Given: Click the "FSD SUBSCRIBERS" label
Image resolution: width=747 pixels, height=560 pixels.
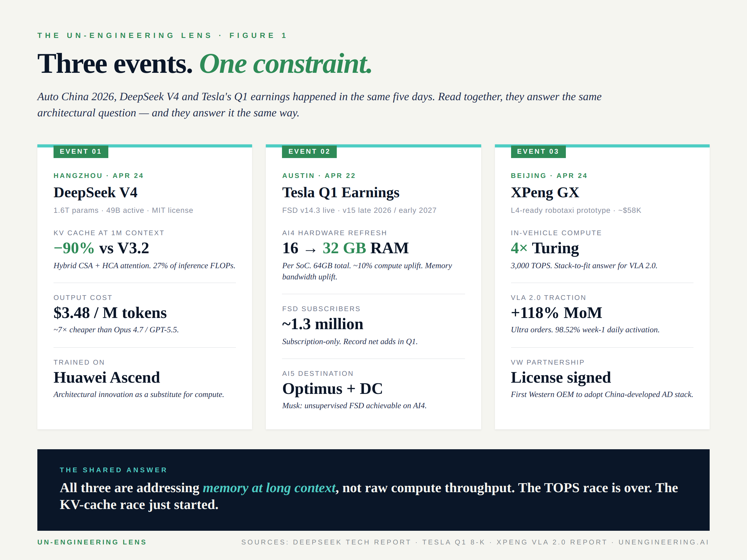Looking at the screenshot, I should pyautogui.click(x=321, y=309).
